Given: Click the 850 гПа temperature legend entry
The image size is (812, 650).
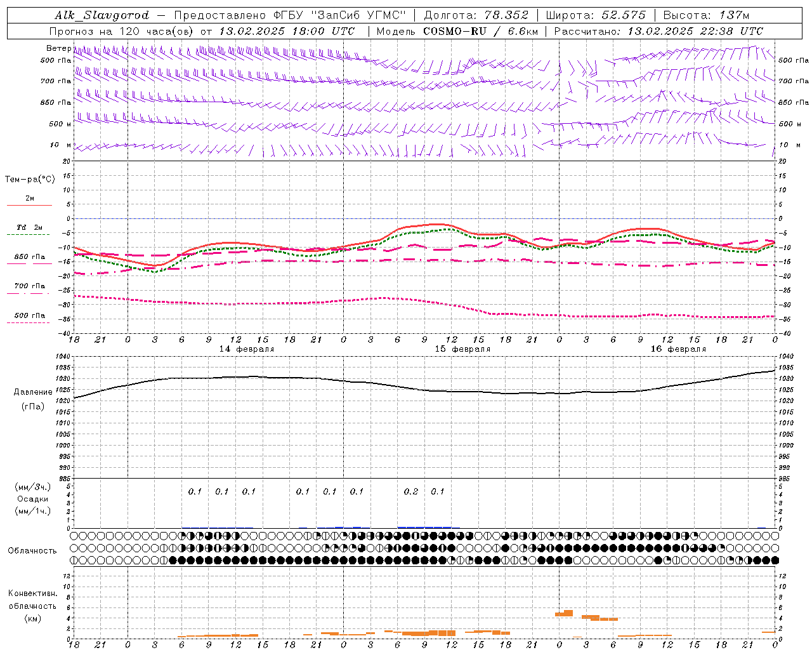Looking at the screenshot, I should tap(29, 257).
